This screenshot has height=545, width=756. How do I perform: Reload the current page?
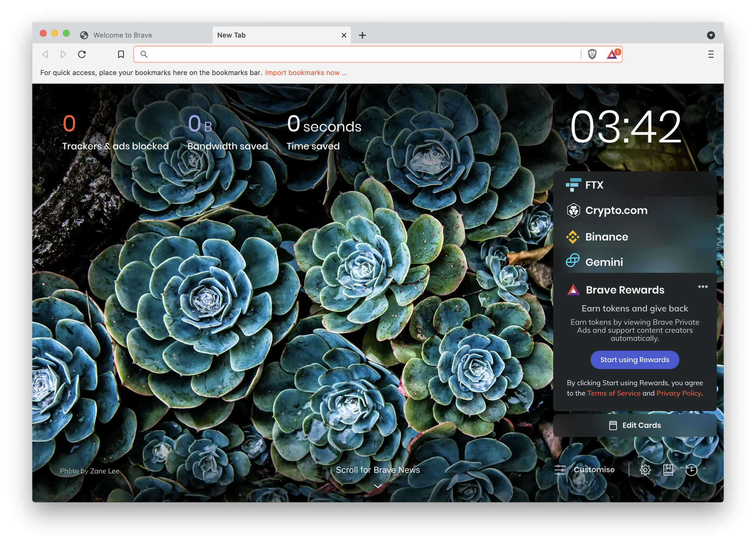click(82, 54)
